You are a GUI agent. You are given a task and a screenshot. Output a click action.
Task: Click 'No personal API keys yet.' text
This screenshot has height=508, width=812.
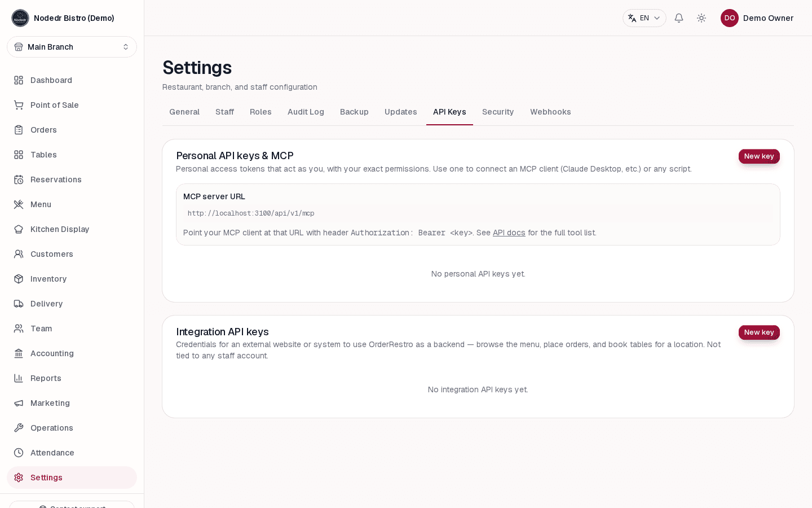pos(478,274)
